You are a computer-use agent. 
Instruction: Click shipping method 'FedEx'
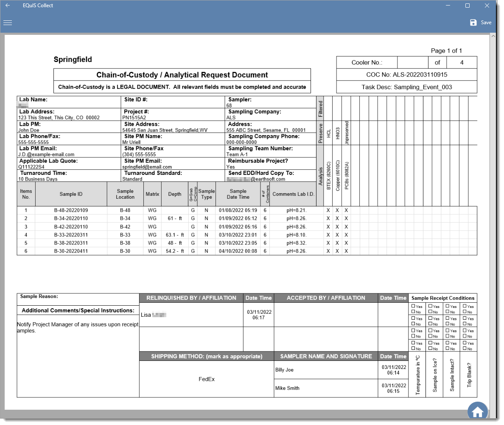[x=207, y=379]
